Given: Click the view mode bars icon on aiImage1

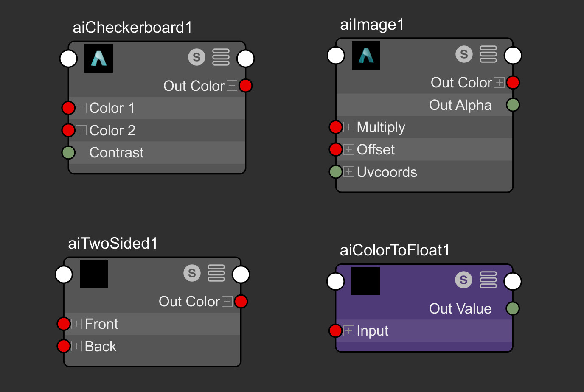Looking at the screenshot, I should 488,54.
